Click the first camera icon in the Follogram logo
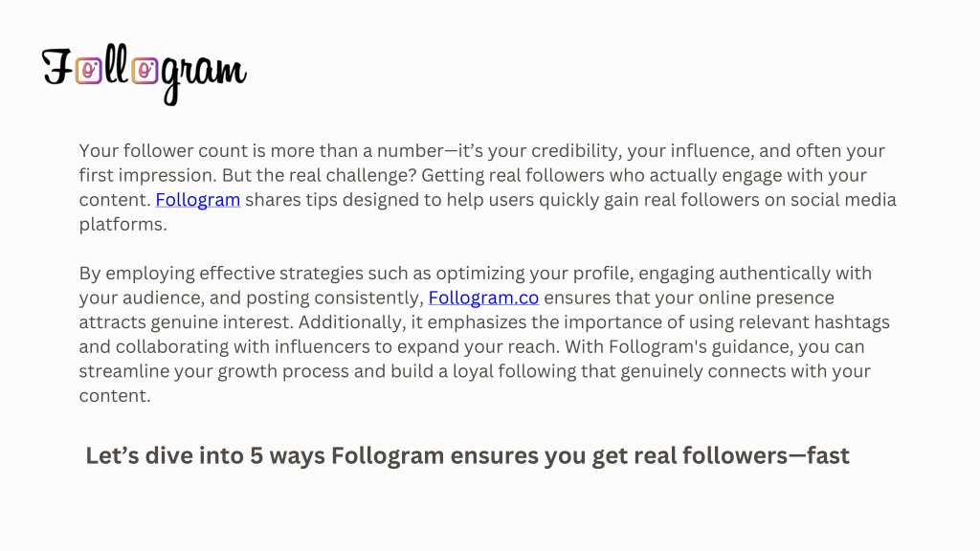980x551 pixels. point(89,71)
